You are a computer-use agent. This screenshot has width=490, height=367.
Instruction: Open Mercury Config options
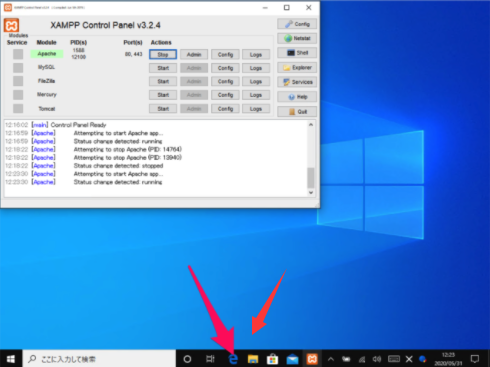[x=225, y=95]
